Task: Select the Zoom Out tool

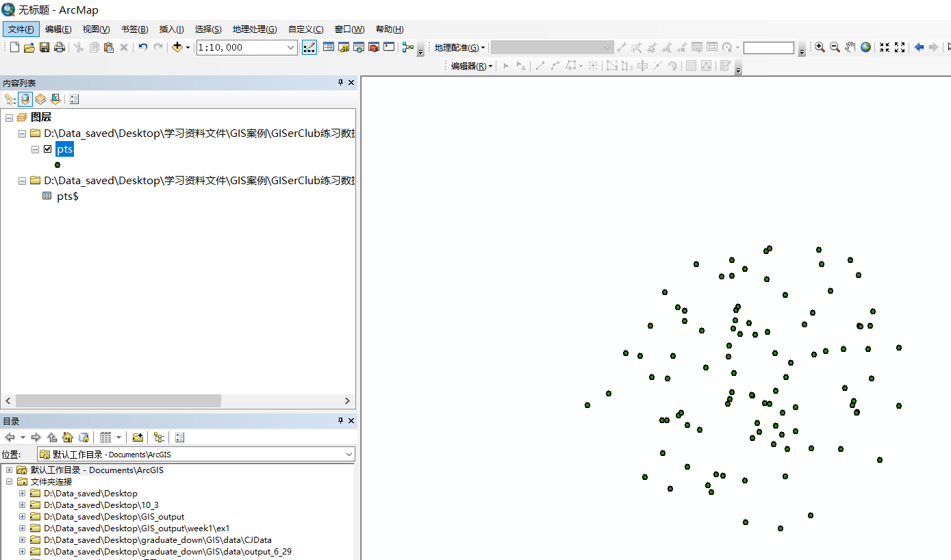Action: click(x=835, y=47)
